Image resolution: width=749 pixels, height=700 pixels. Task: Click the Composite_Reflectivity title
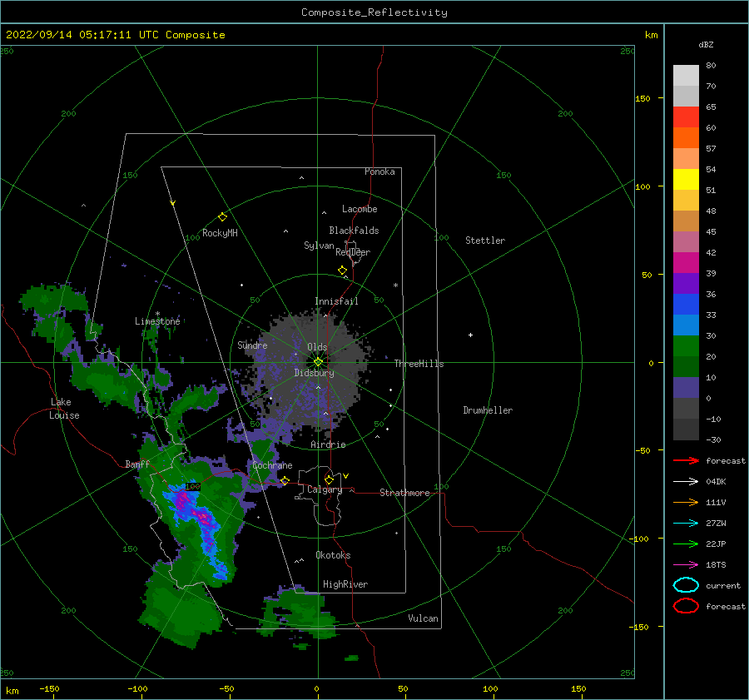coord(374,12)
